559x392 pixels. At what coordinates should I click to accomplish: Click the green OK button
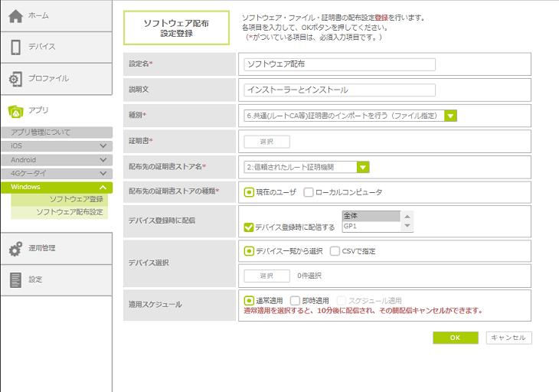(455, 338)
